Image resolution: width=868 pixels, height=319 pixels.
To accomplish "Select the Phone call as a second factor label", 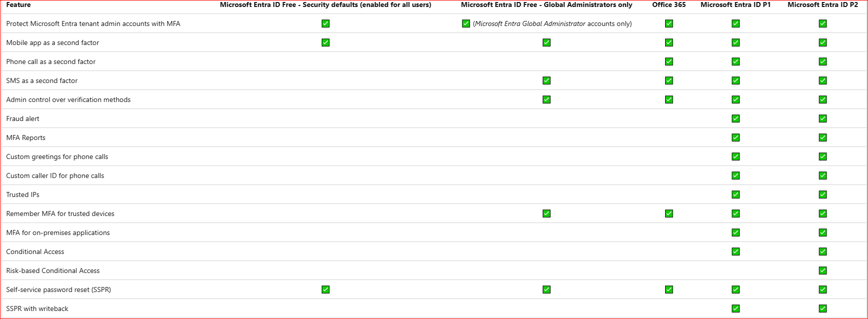I will (51, 61).
